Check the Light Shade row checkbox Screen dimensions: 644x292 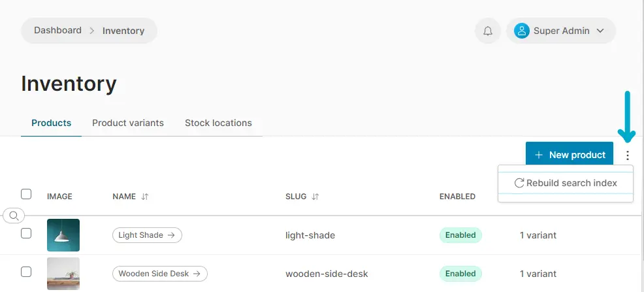click(26, 233)
